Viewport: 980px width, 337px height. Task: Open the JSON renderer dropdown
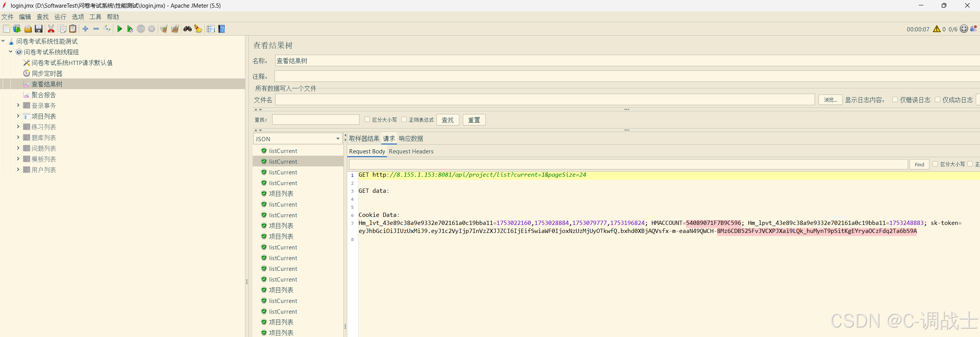coord(298,139)
